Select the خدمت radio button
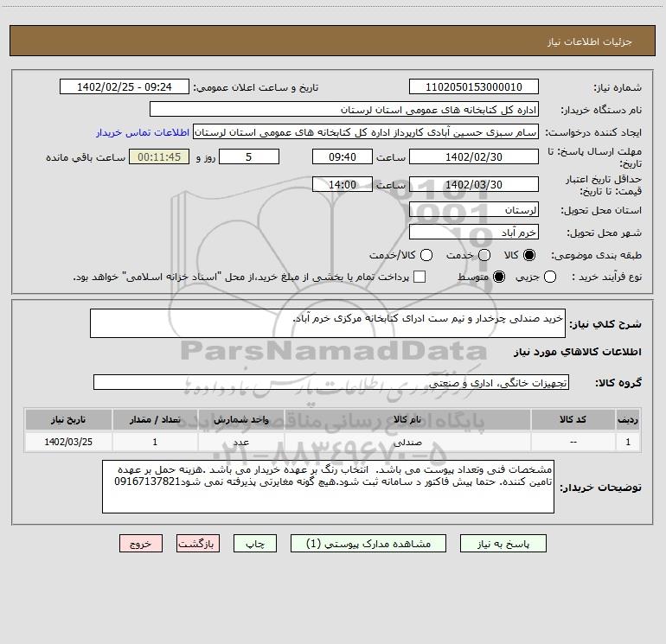The width and height of the screenshot is (666, 644). pos(484,255)
